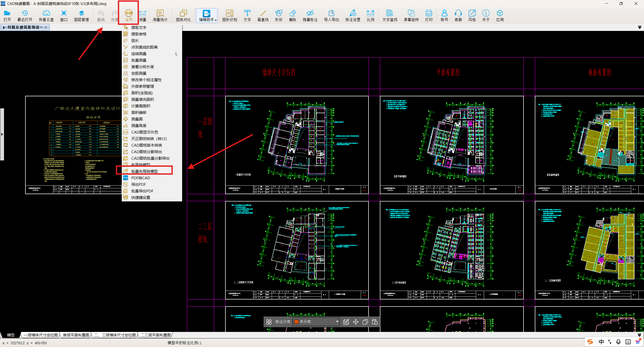Activate the 删除 eraser tool
Viewport: 644px width, 347px height.
pyautogui.click(x=293, y=16)
